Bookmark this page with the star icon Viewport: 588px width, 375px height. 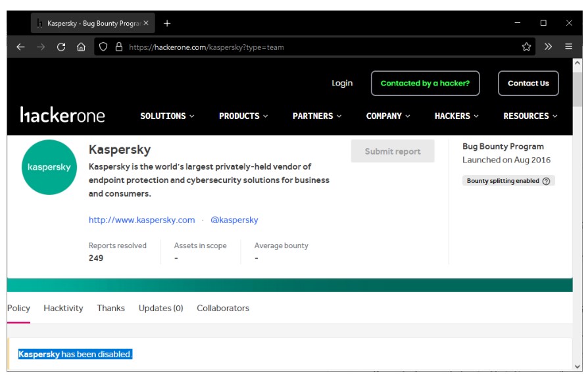[526, 47]
